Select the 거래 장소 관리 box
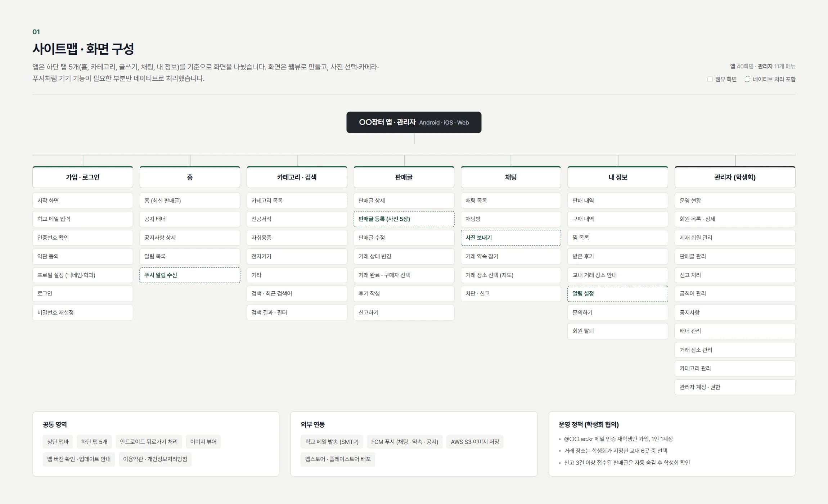Screen dimensions: 828x504 point(735,350)
